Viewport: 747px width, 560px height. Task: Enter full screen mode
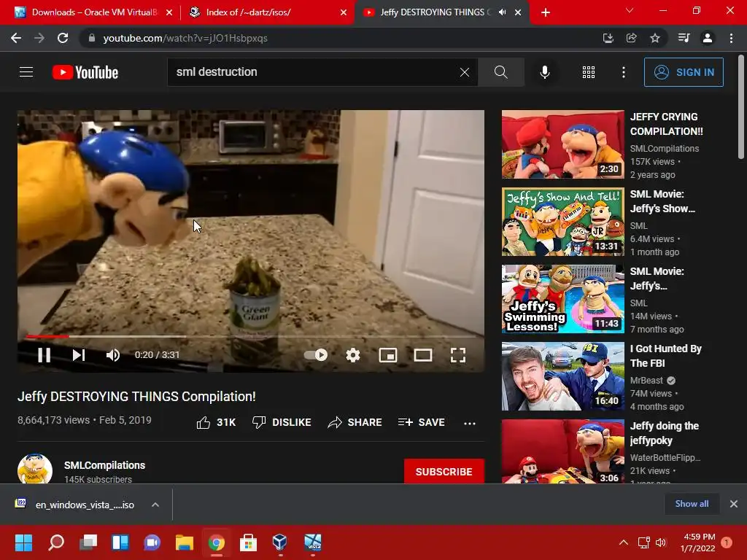[458, 355]
